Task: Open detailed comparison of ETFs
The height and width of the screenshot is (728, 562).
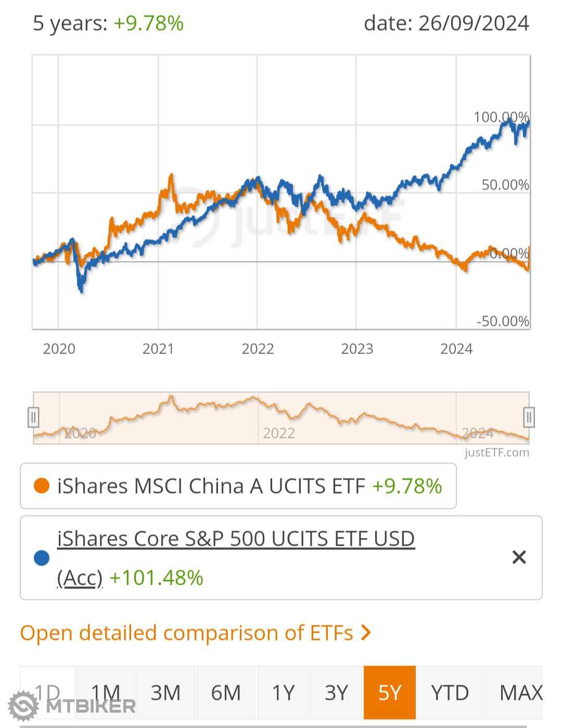Action: coord(186,633)
